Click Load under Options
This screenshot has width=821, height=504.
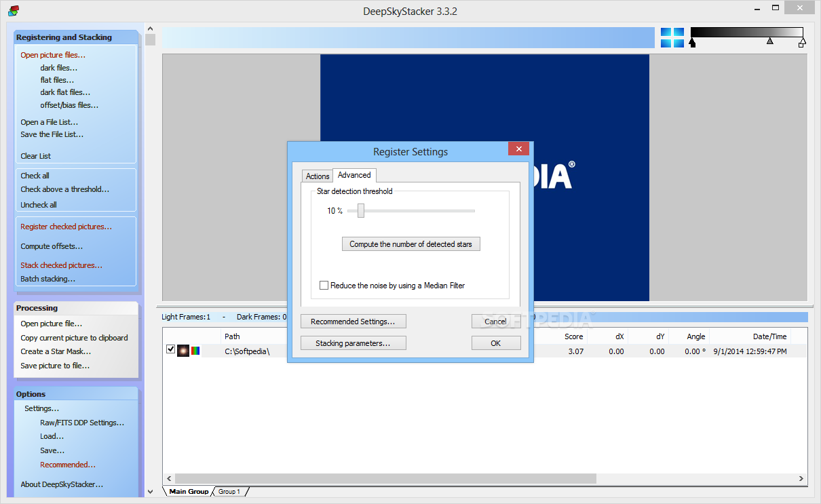tap(52, 436)
